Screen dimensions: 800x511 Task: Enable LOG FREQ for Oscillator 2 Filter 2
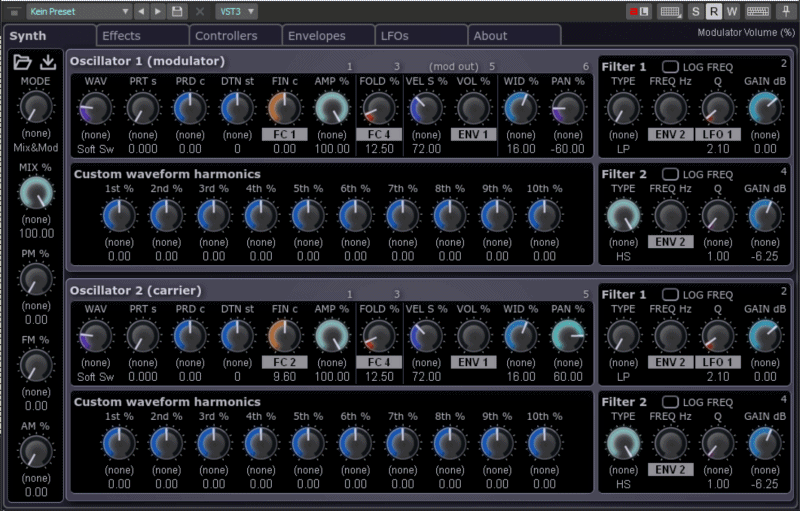pyautogui.click(x=670, y=402)
